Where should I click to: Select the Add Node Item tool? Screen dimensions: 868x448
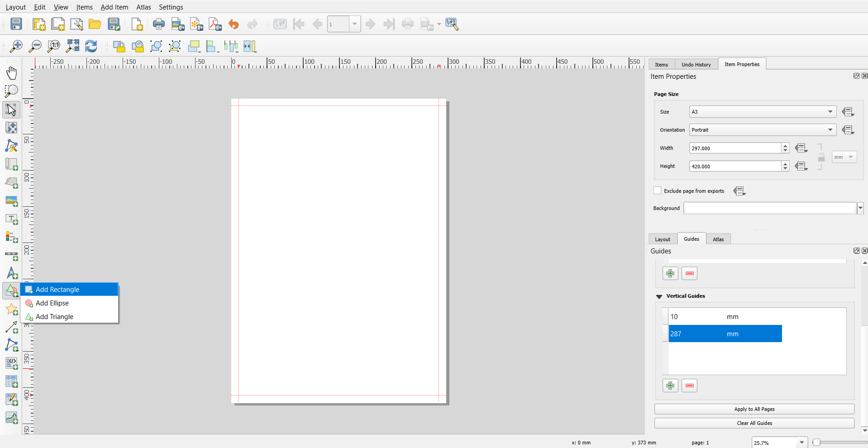pyautogui.click(x=12, y=345)
